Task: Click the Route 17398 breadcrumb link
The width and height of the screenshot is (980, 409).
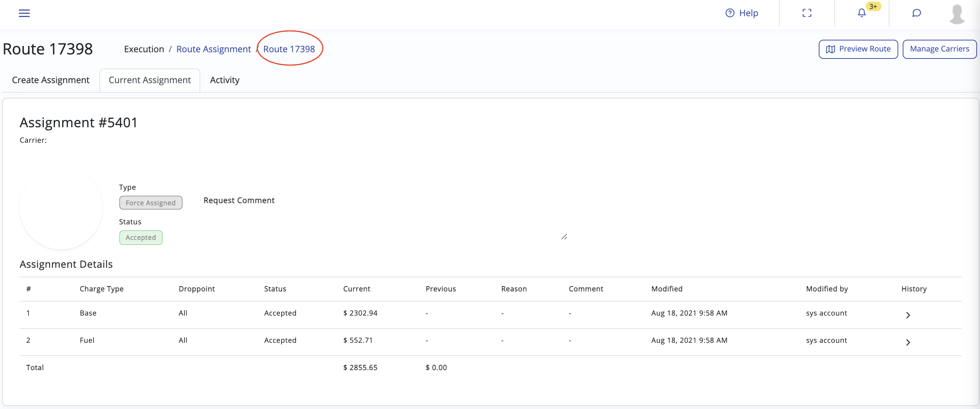Action: [x=289, y=49]
